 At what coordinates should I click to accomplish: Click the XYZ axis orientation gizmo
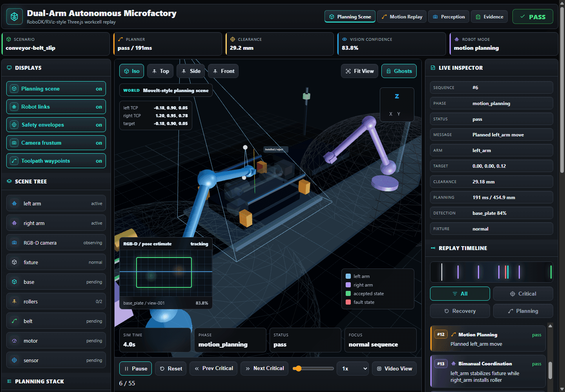397,105
